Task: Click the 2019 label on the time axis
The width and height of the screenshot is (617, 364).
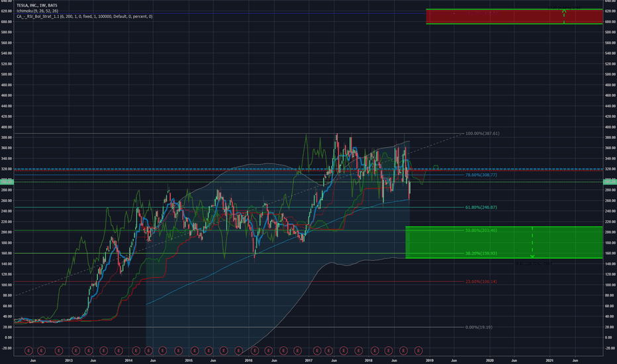Action: pos(430,360)
